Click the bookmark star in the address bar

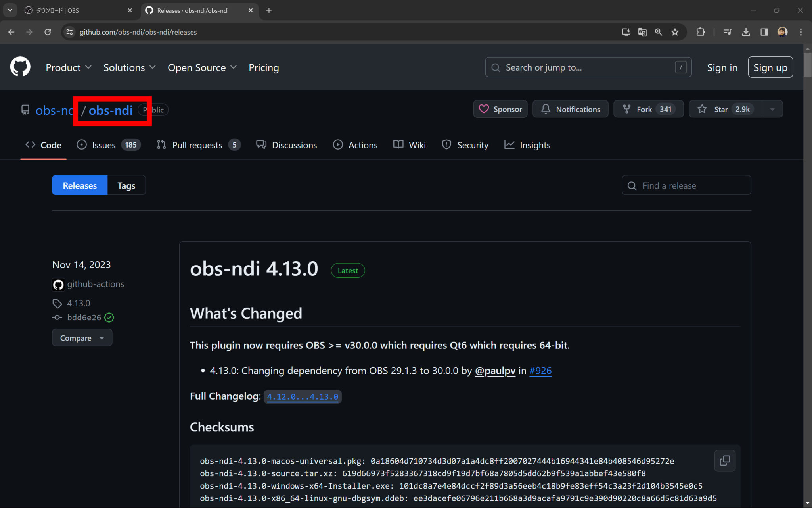[675, 32]
